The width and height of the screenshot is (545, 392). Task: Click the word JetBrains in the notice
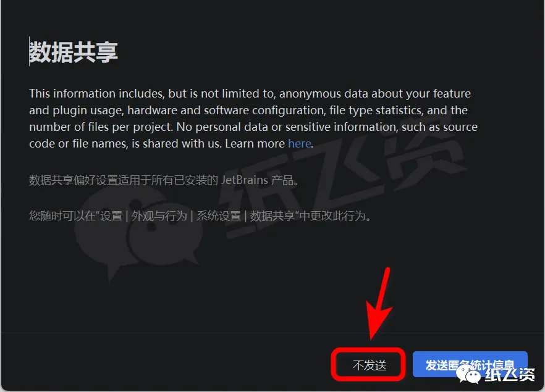[245, 180]
